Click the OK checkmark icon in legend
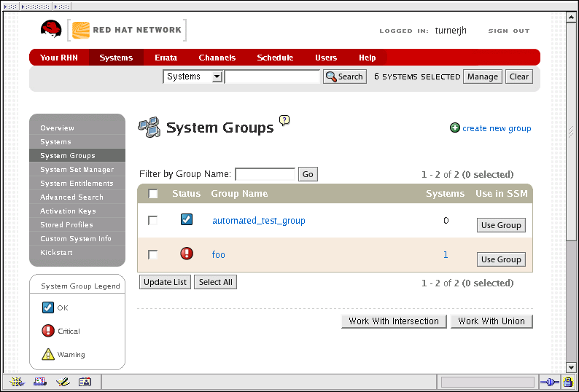Viewport: 579px width, 392px height. click(48, 307)
